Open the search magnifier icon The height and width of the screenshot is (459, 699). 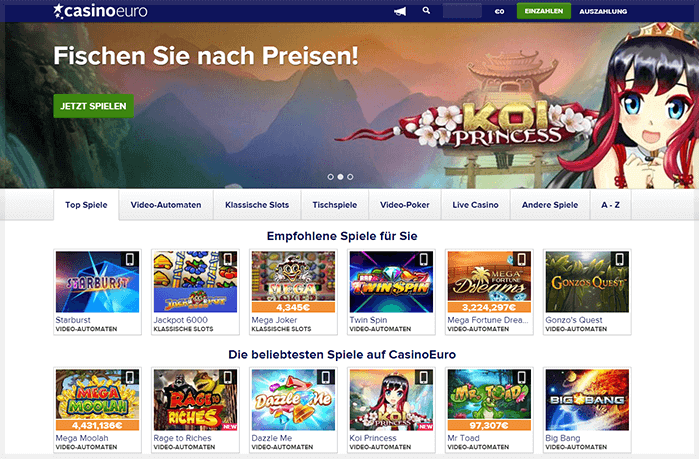[x=426, y=10]
